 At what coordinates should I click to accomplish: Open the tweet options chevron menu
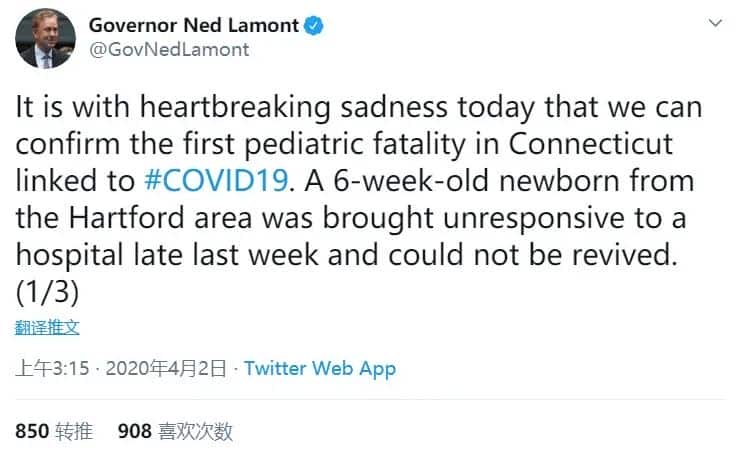click(715, 22)
